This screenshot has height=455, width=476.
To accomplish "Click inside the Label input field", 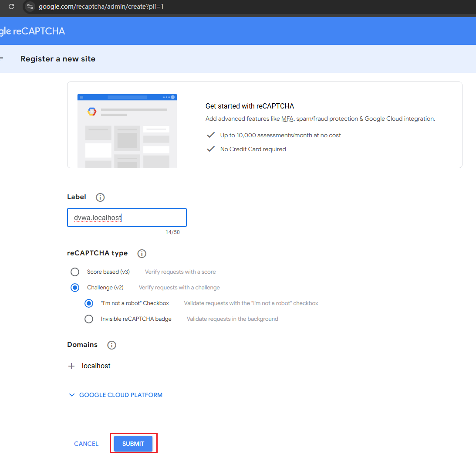I will click(126, 217).
